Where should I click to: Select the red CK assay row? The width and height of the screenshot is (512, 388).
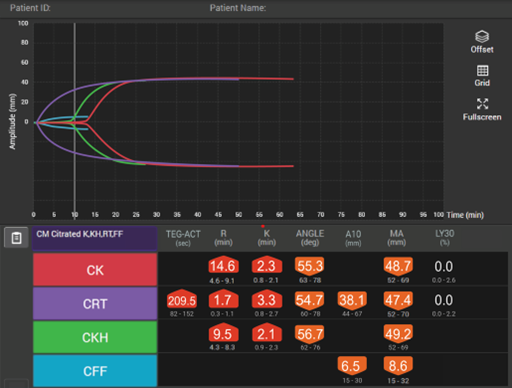click(95, 270)
